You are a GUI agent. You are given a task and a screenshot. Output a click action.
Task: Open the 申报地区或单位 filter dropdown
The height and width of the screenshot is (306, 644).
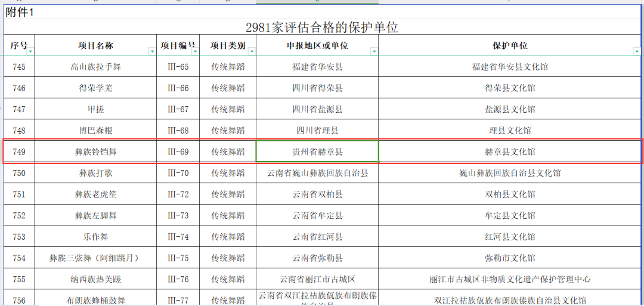point(374,52)
